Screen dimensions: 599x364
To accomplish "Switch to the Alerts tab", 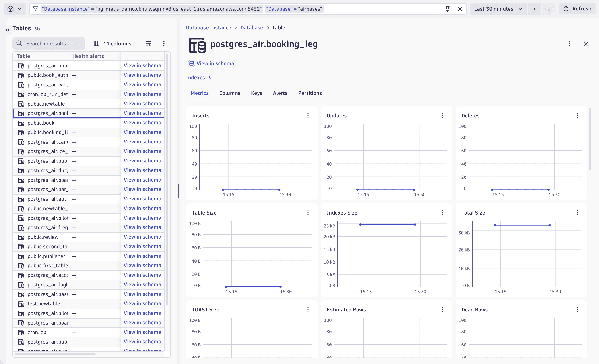I will click(280, 93).
